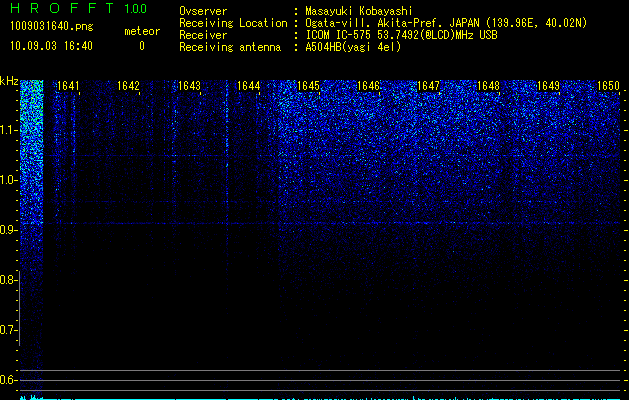
Task: Click the 1646 time marker
Action: pos(368,85)
